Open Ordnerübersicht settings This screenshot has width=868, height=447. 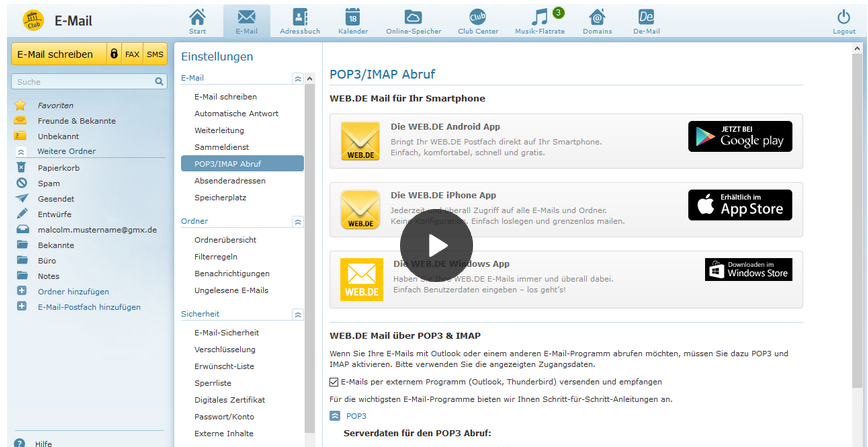(225, 240)
